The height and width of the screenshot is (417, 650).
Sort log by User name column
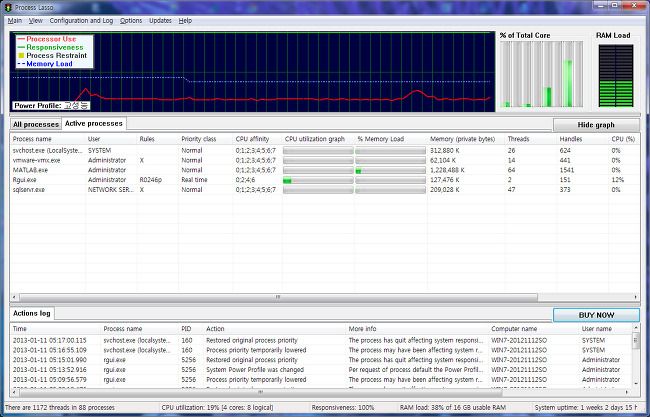(x=606, y=329)
